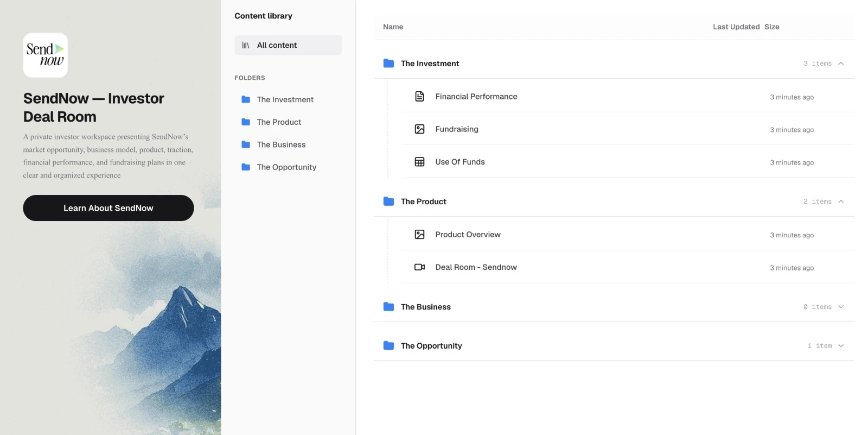868x435 pixels.
Task: Expand The Business folder chevron
Action: pos(841,307)
